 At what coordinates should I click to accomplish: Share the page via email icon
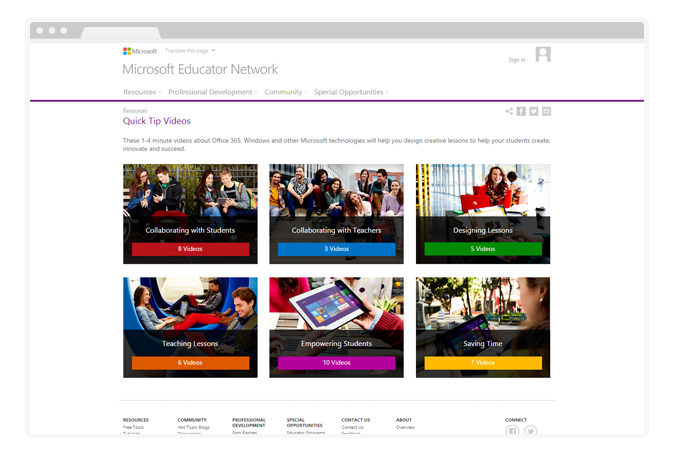546,111
